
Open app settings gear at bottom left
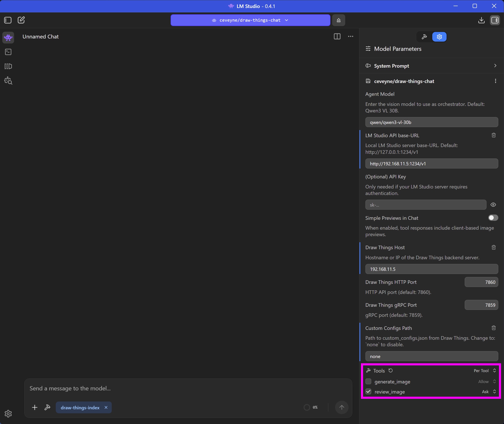8,414
